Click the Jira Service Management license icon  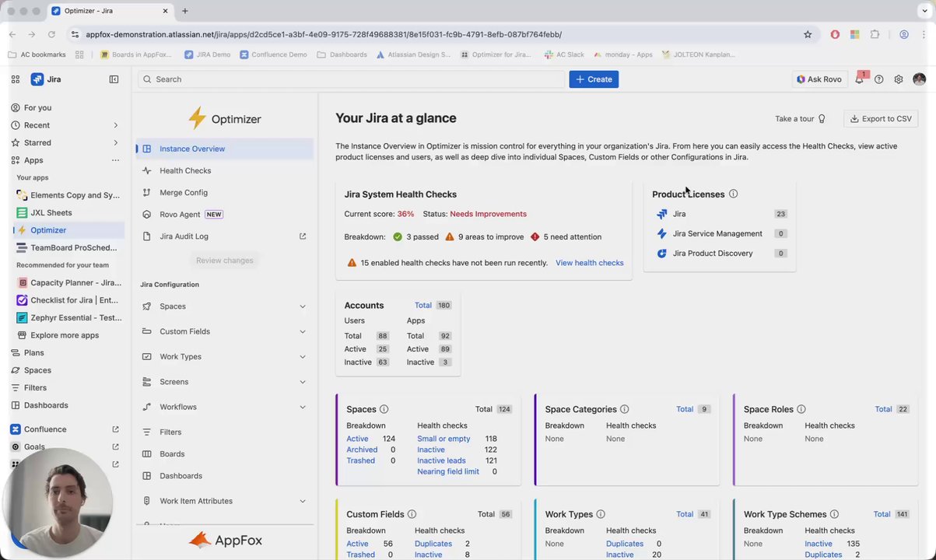pyautogui.click(x=662, y=233)
